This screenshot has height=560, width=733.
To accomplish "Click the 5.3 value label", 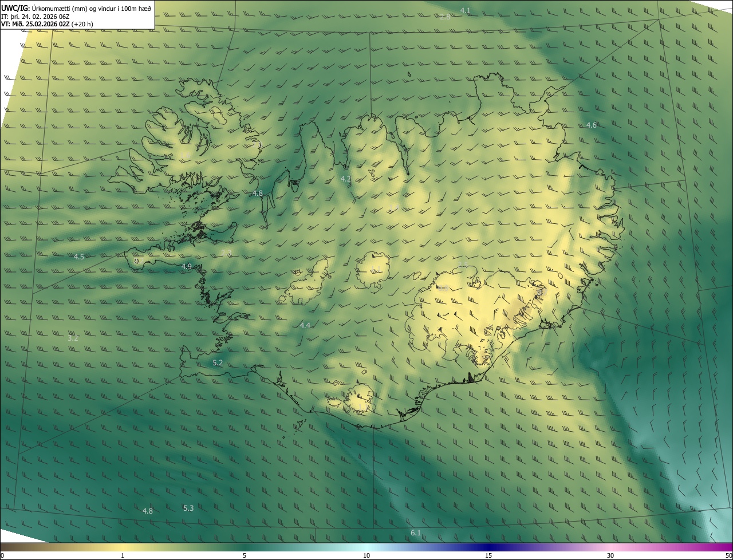I will tap(188, 508).
